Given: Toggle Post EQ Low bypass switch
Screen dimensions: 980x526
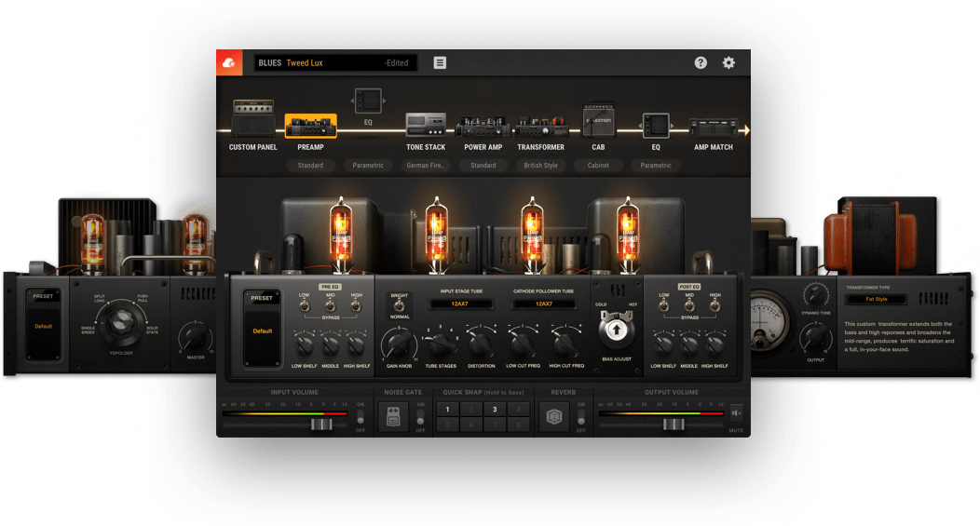Looking at the screenshot, I should point(664,305).
